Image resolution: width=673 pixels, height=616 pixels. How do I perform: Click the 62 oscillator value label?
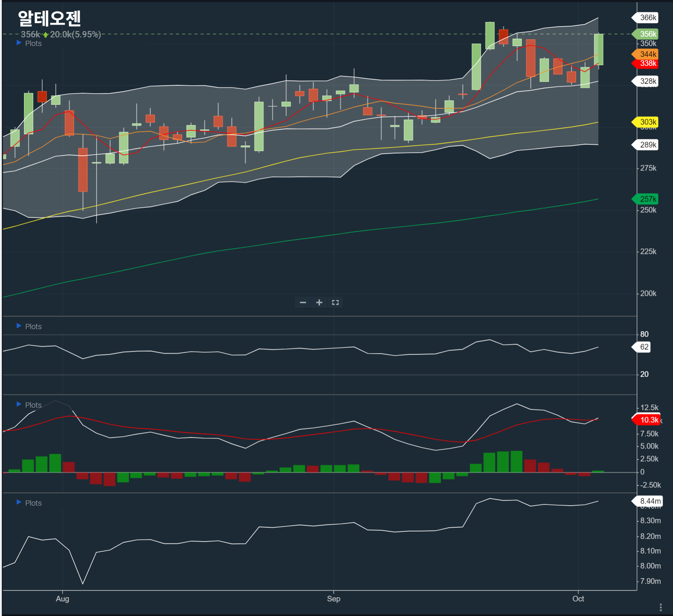click(x=643, y=347)
